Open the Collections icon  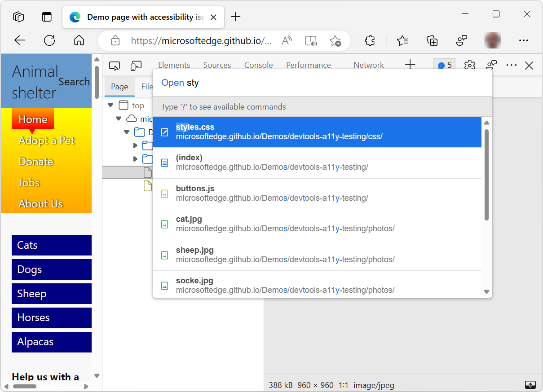(x=432, y=41)
